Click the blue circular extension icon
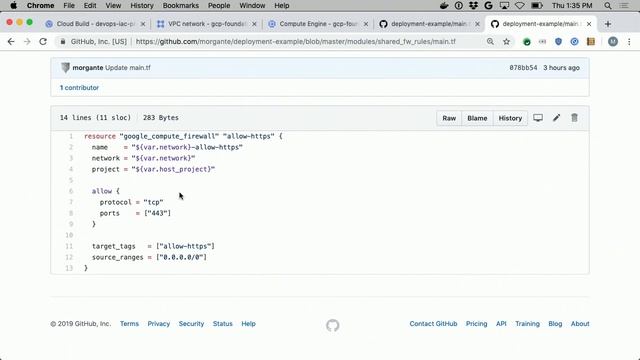The width and height of the screenshot is (640, 360). click(574, 42)
